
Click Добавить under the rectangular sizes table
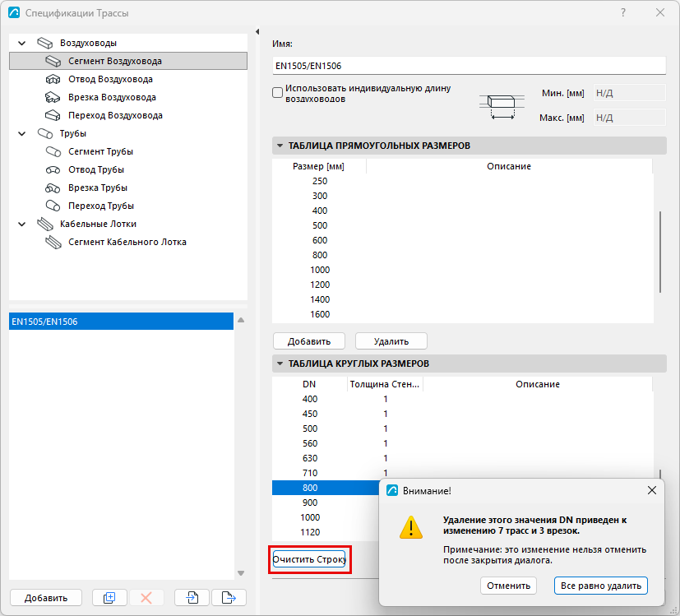pyautogui.click(x=309, y=341)
